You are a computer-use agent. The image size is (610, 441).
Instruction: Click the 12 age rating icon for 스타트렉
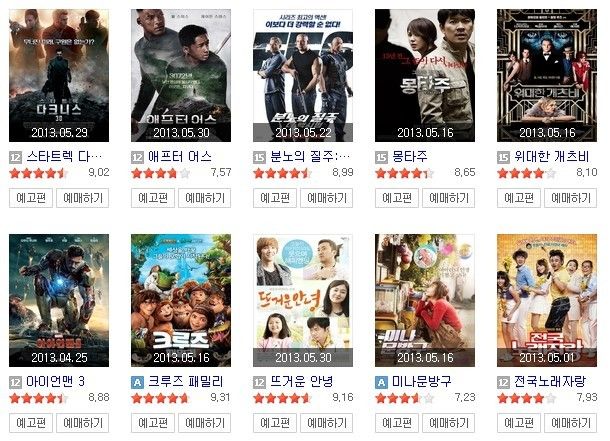pyautogui.click(x=15, y=158)
